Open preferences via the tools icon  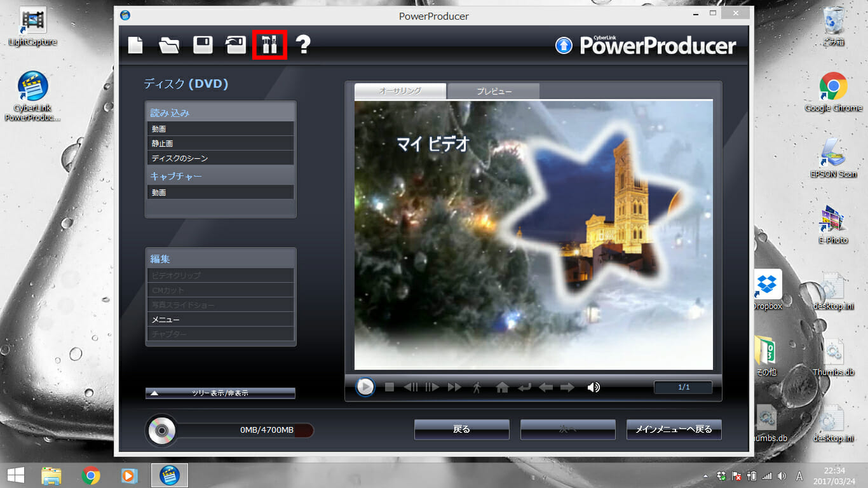click(x=269, y=45)
